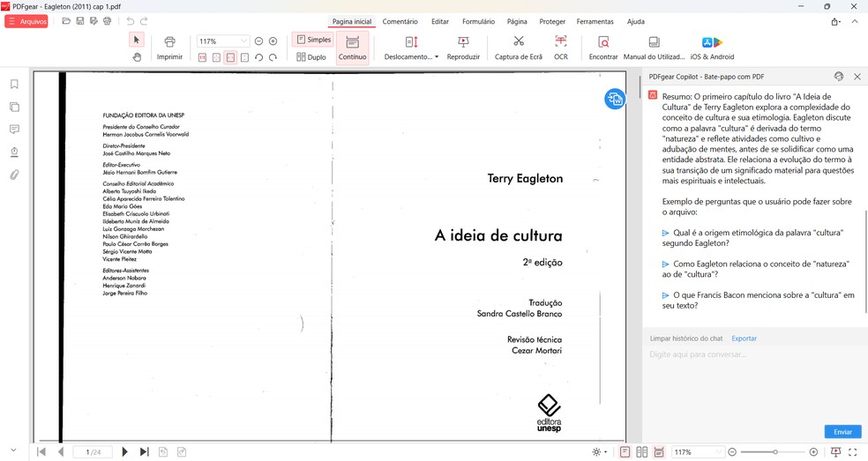Zoom in with ribbon plus button
The image size is (868, 461).
273,41
